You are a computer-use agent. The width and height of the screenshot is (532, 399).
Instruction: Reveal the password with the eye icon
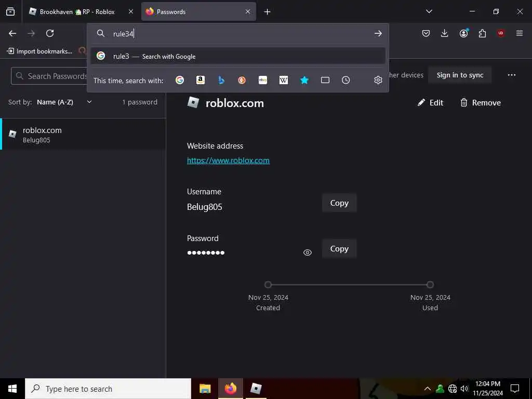pyautogui.click(x=308, y=252)
